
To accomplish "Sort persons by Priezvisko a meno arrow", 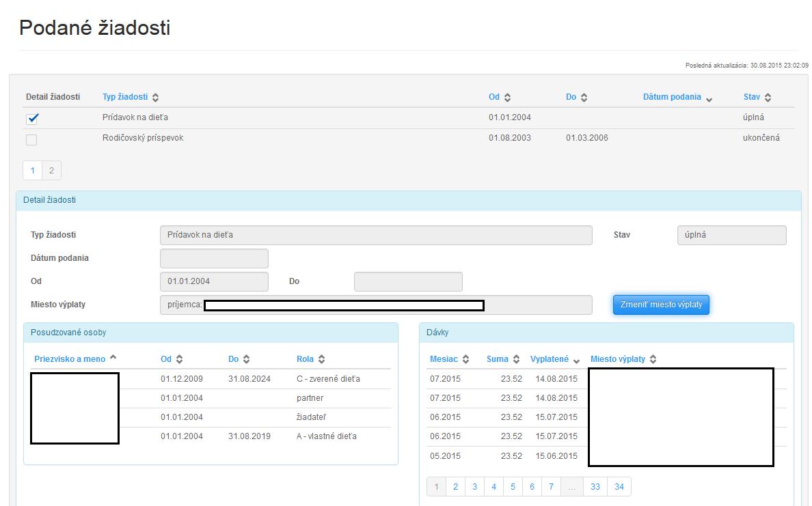I will [113, 358].
